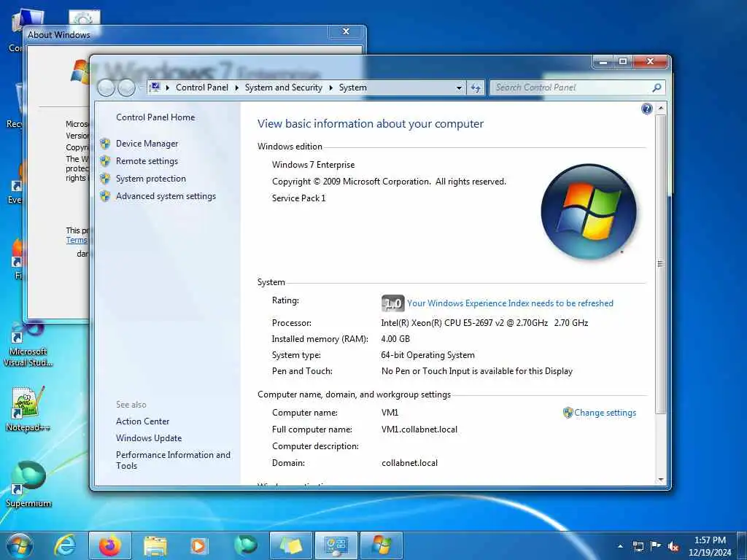The height and width of the screenshot is (560, 747).
Task: Open Advanced system settings link
Action: click(x=166, y=196)
